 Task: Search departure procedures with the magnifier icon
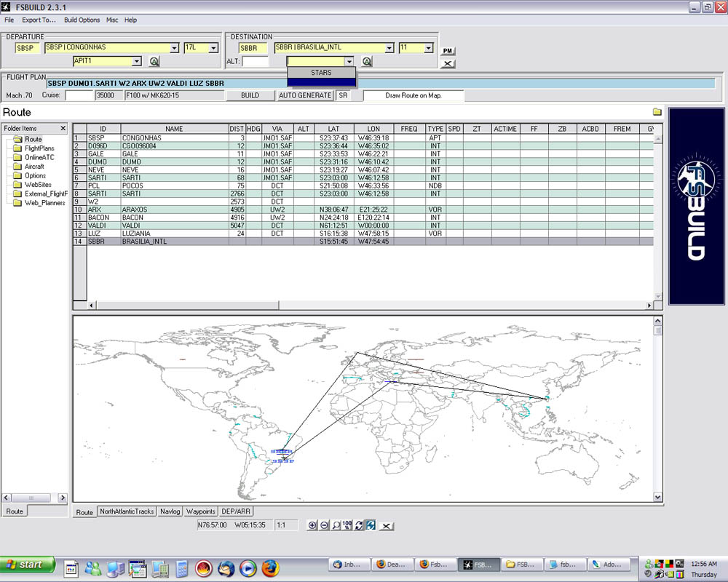pyautogui.click(x=154, y=61)
